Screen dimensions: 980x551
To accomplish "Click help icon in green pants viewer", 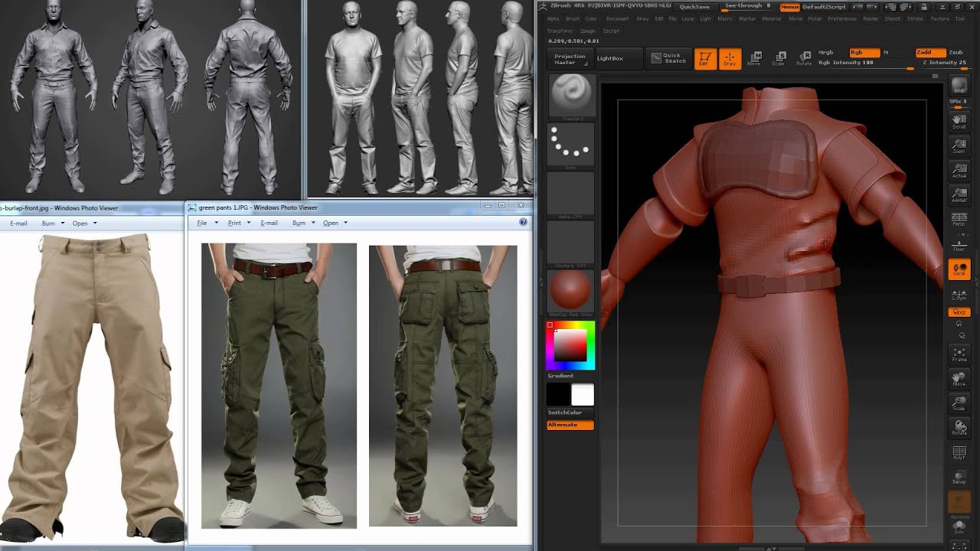I will (x=523, y=222).
